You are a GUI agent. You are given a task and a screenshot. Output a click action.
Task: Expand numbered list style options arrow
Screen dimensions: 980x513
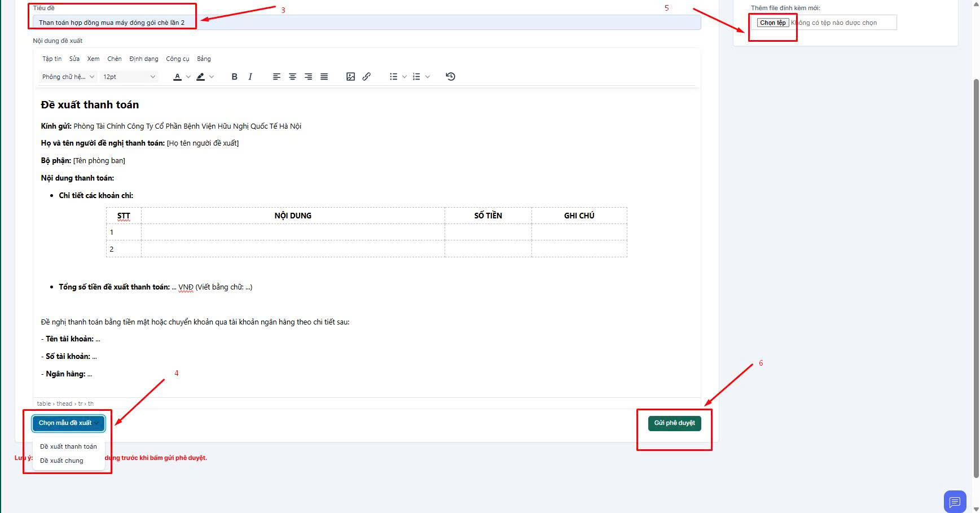click(x=428, y=77)
